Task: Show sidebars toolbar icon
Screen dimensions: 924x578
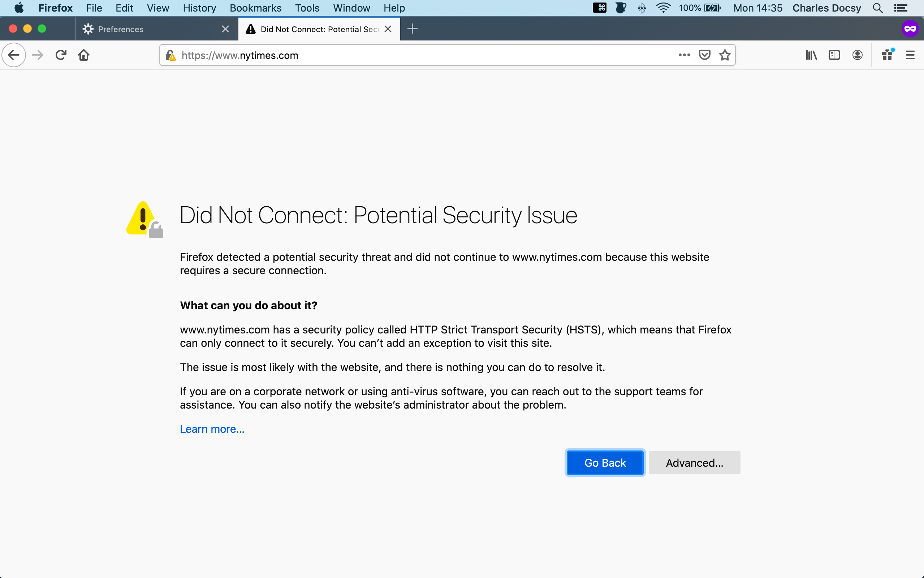Action: 834,55
